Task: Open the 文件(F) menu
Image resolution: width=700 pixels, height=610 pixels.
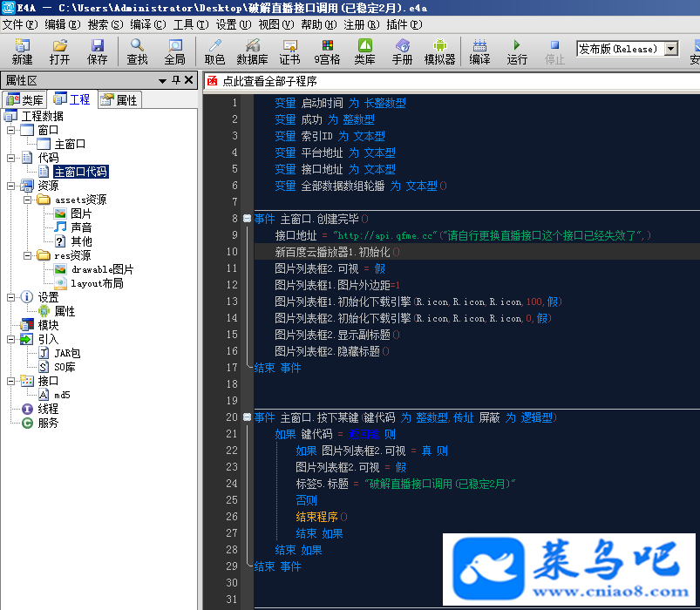Action: click(20, 24)
